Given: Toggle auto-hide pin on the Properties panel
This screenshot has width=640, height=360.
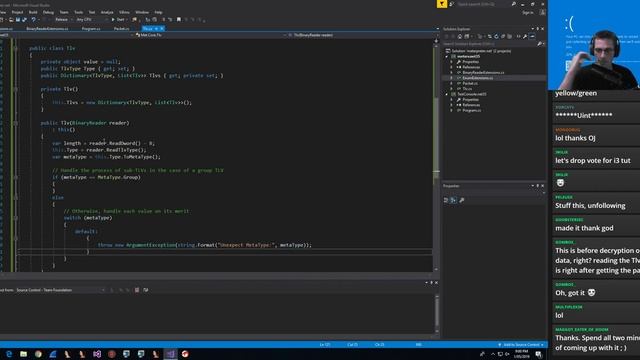Looking at the screenshot, I should point(538,186).
